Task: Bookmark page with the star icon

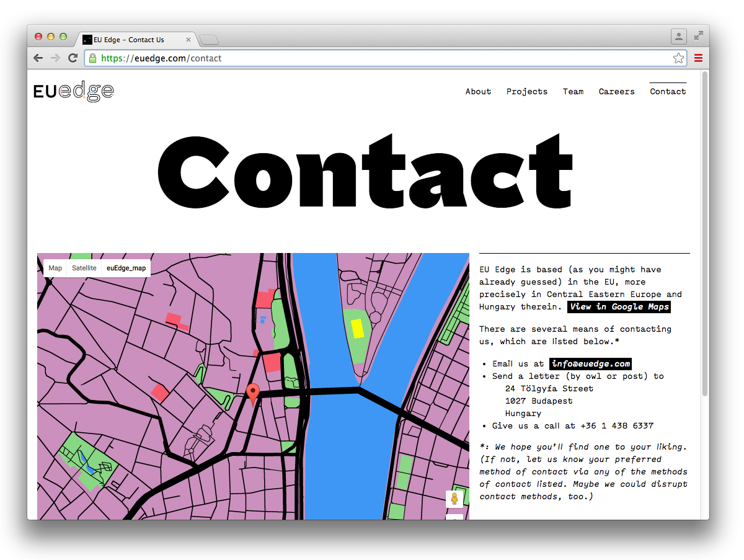Action: tap(678, 58)
